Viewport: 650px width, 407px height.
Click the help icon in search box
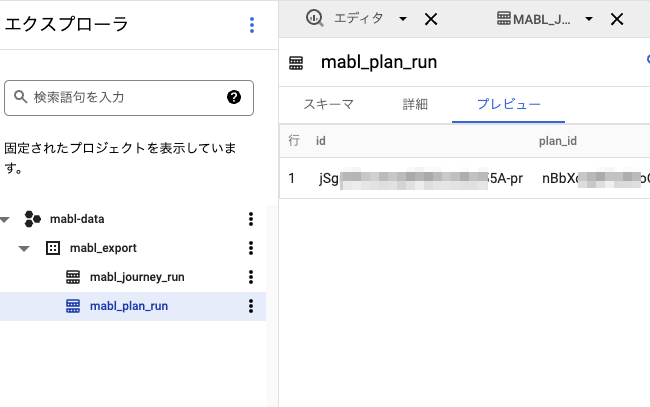point(234,97)
